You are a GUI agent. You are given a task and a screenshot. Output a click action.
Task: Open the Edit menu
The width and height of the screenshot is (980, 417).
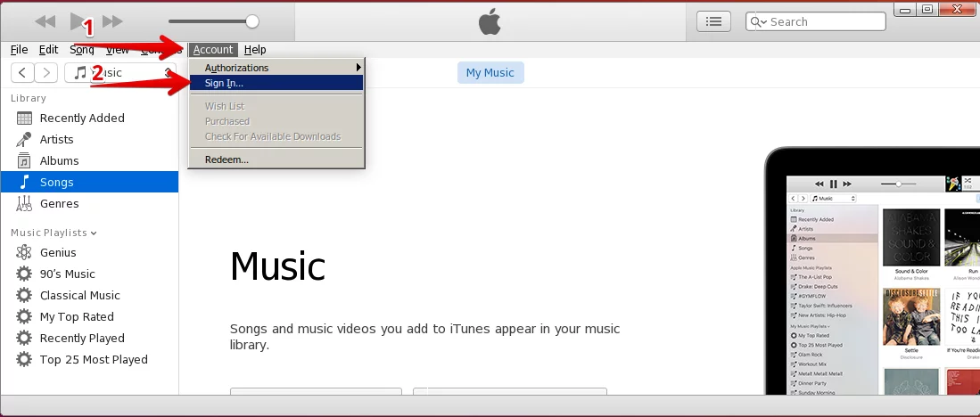48,50
